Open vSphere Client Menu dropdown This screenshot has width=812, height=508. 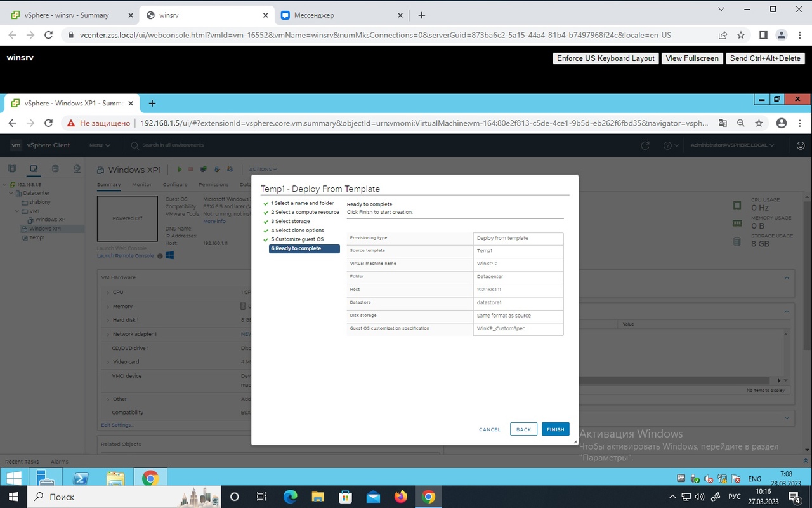point(100,145)
